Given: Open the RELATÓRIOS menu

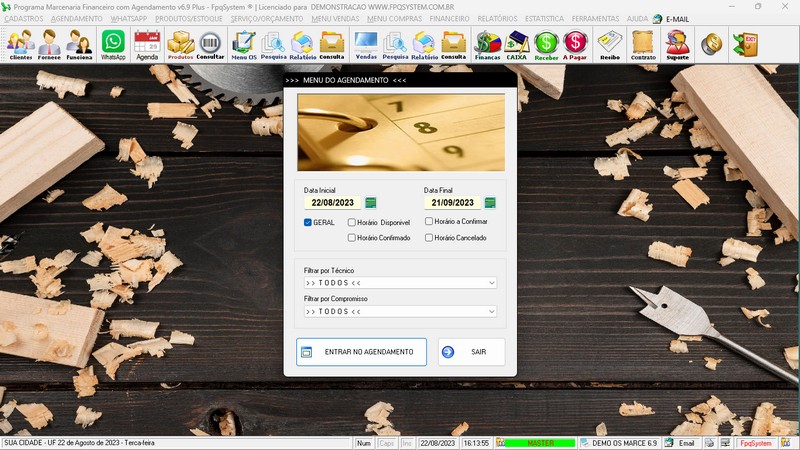Looking at the screenshot, I should tap(497, 19).
